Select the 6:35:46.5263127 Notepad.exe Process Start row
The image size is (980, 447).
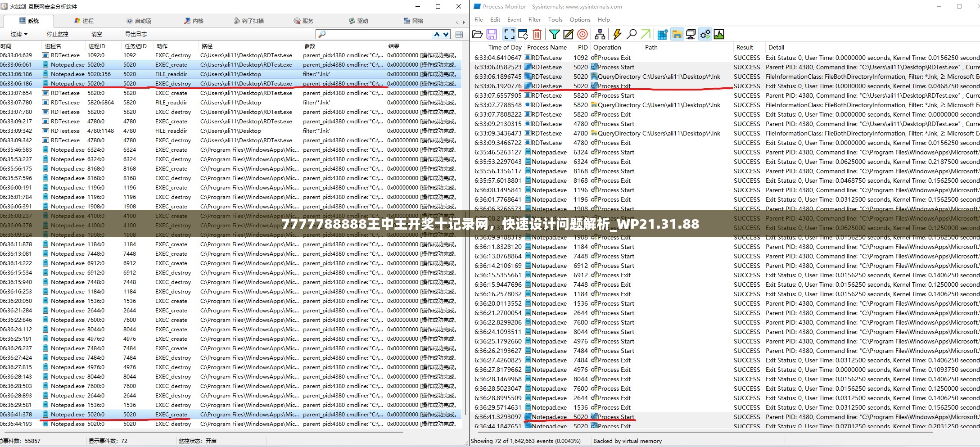coord(726,152)
